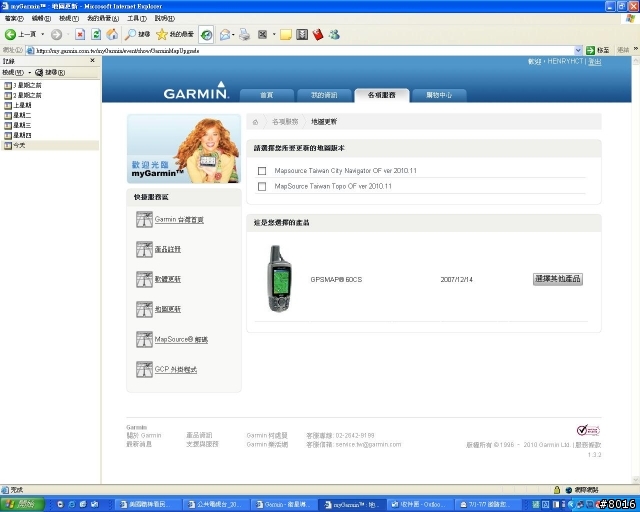
Task: Click the Edit page toolbar icon
Action: point(262,35)
